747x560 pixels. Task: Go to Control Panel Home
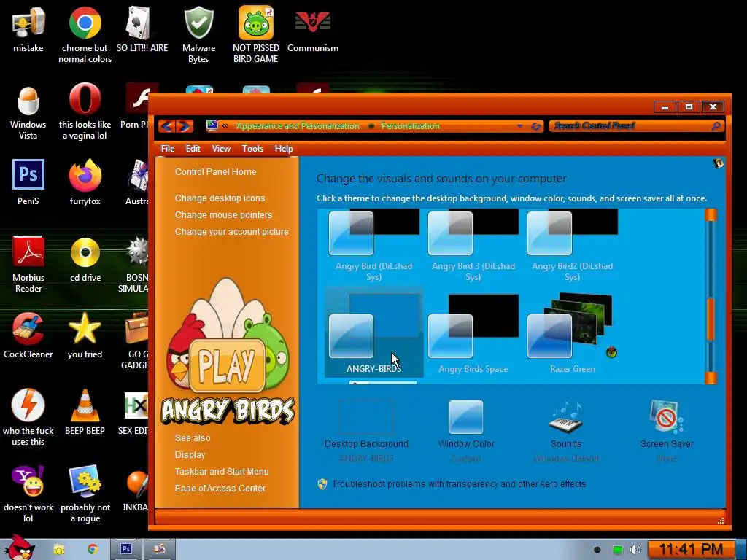tap(215, 172)
